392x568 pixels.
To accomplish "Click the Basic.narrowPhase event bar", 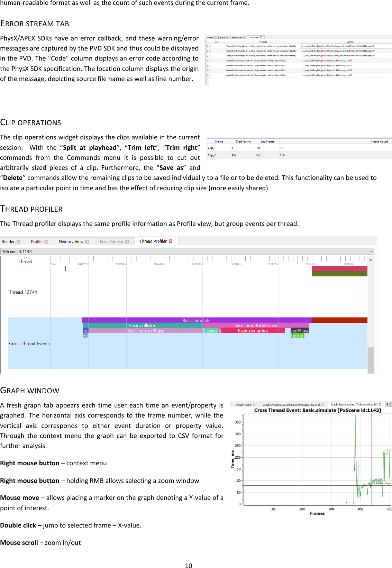I will tap(146, 331).
